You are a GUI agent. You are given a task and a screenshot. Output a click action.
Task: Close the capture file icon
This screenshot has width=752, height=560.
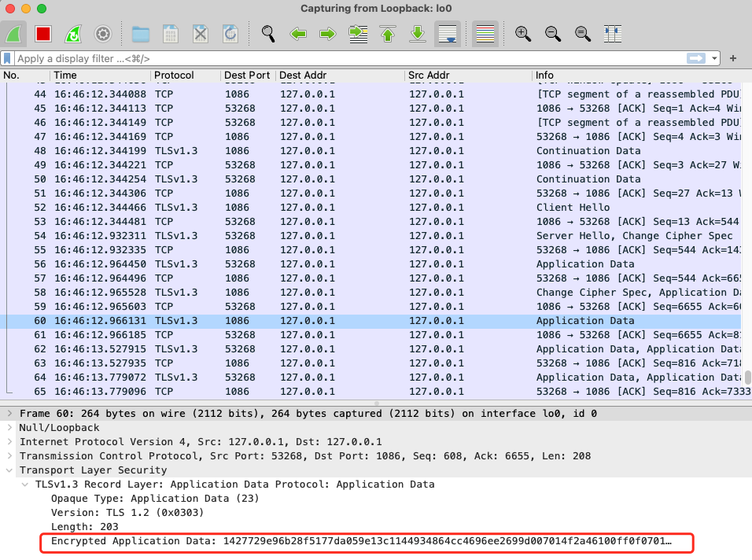pyautogui.click(x=201, y=34)
